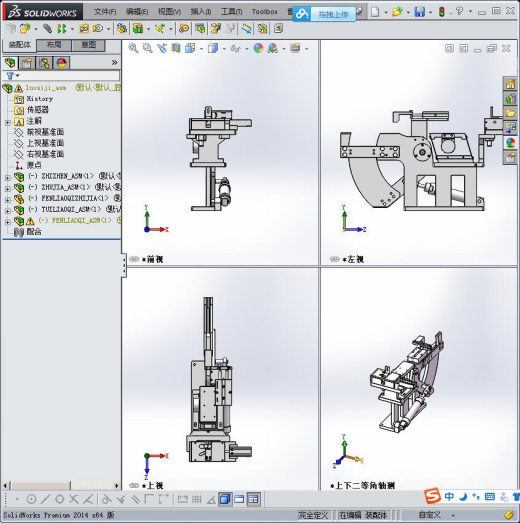The height and width of the screenshot is (523, 520).
Task: Expand the ZHIZHEN_ASM<1> tree node
Action: (8, 178)
